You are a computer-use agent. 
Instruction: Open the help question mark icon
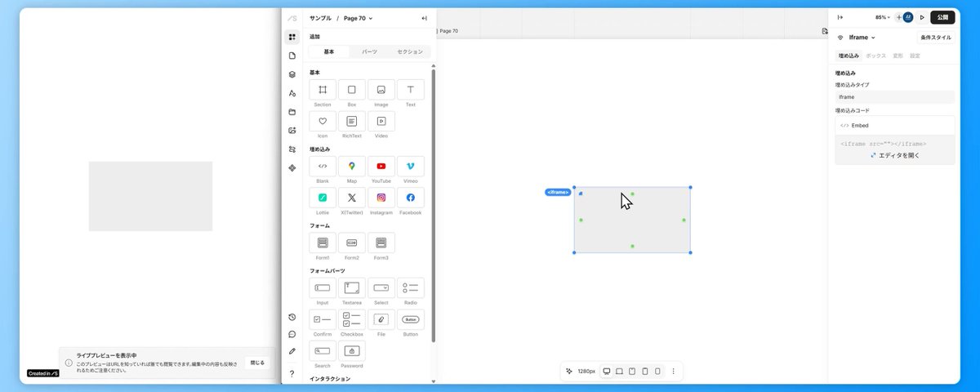[x=292, y=373]
